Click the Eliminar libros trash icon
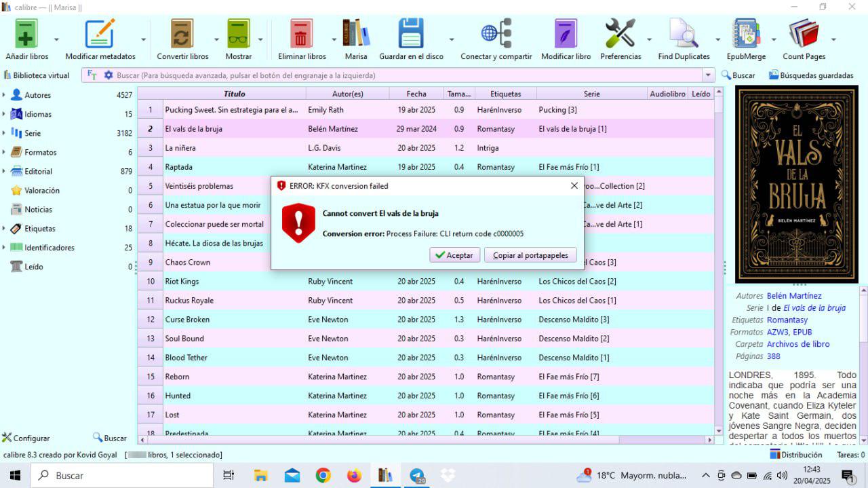 302,33
